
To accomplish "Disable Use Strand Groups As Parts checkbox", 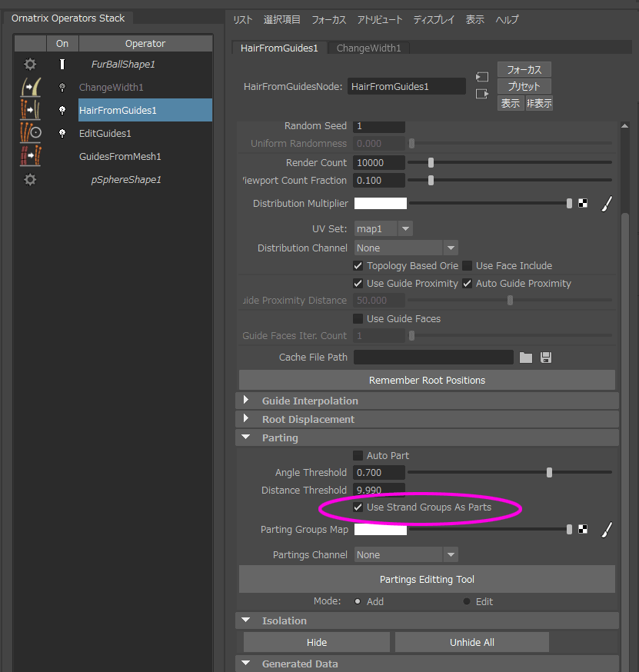I will 358,507.
